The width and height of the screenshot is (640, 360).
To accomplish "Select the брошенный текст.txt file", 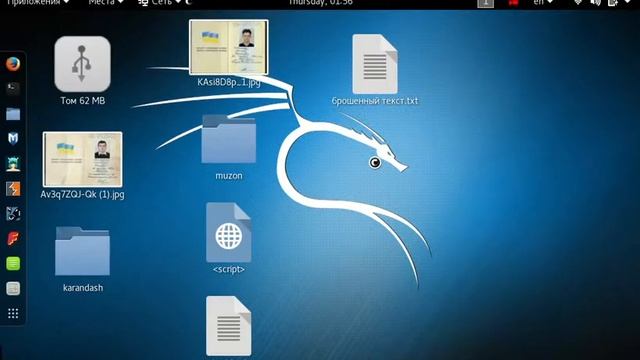I will [x=375, y=64].
